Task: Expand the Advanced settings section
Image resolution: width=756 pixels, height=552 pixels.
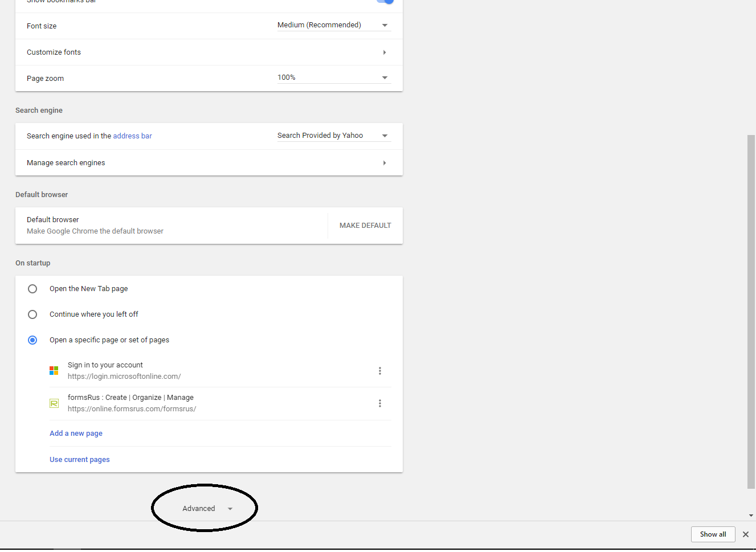Action: [x=206, y=509]
